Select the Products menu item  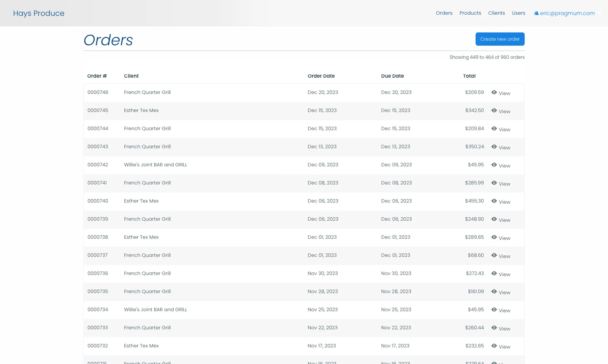(x=470, y=13)
